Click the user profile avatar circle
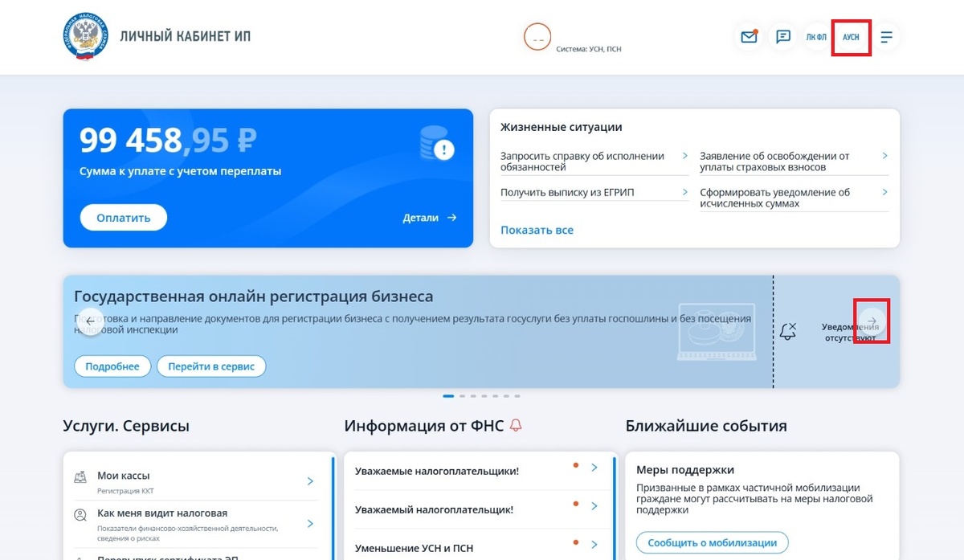964x560 pixels. click(537, 37)
